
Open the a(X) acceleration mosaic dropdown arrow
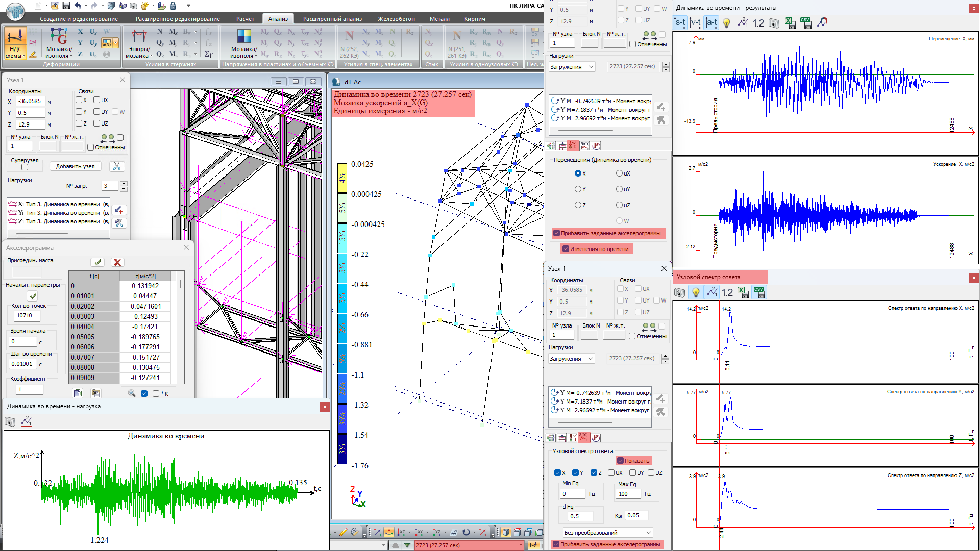(x=116, y=43)
